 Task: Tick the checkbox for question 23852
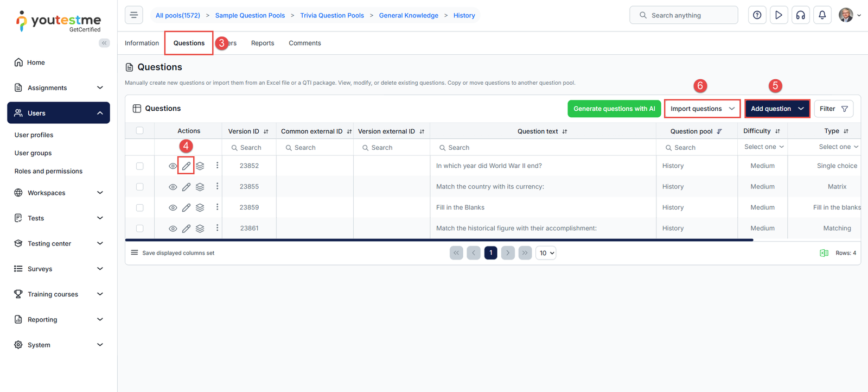[140, 166]
